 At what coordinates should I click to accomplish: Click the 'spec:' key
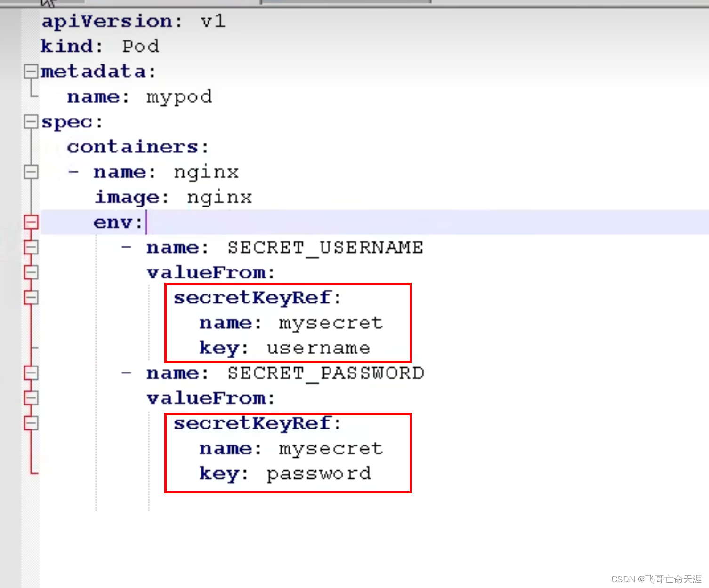pyautogui.click(x=72, y=122)
